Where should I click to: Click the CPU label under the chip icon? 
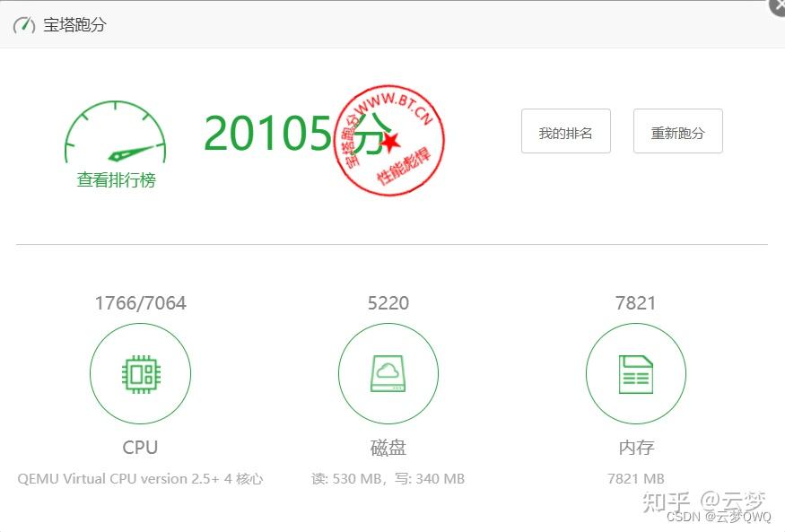pos(140,447)
